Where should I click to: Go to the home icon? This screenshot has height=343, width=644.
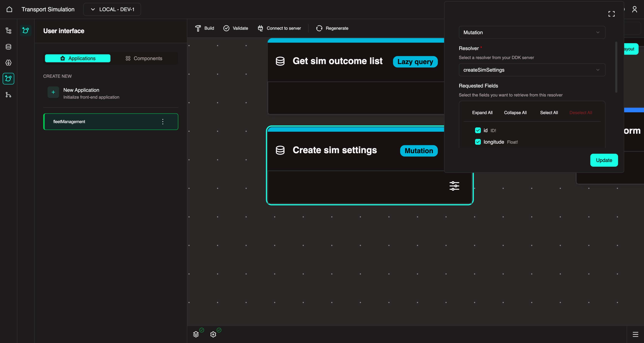[x=9, y=9]
